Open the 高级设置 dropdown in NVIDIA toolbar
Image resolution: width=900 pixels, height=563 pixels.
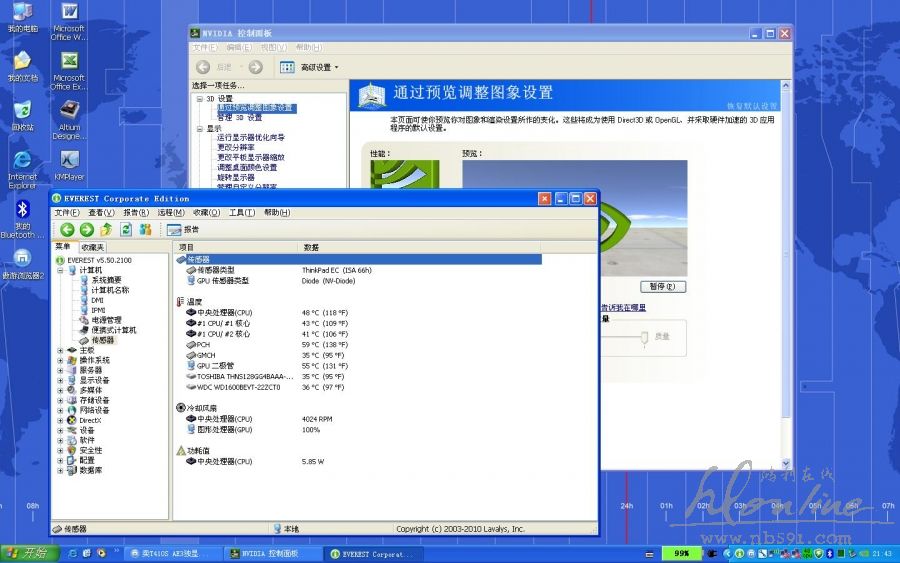[x=336, y=67]
